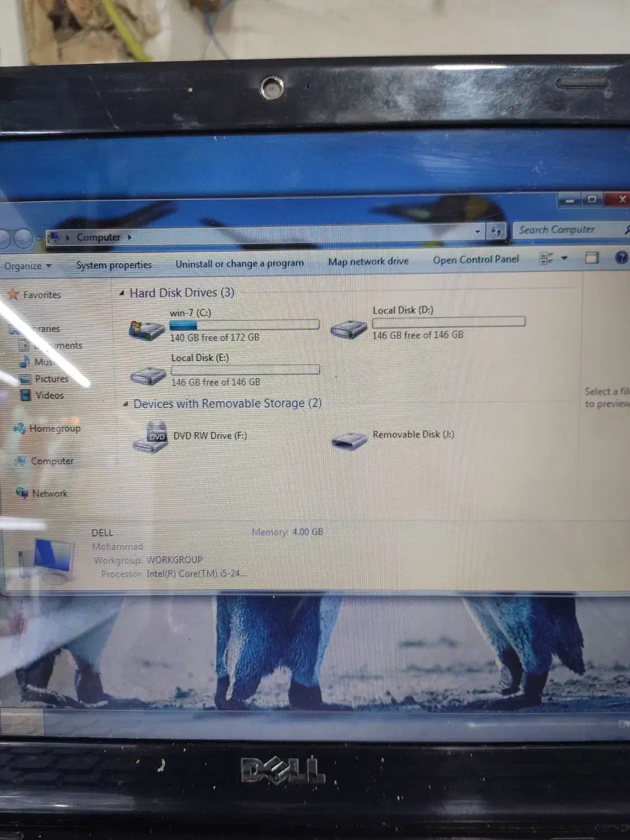Expand the arrow after Computer in address bar

click(x=129, y=237)
